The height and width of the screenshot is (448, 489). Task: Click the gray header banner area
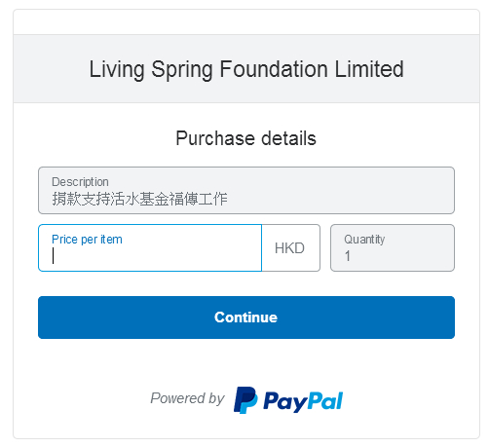coord(246,68)
